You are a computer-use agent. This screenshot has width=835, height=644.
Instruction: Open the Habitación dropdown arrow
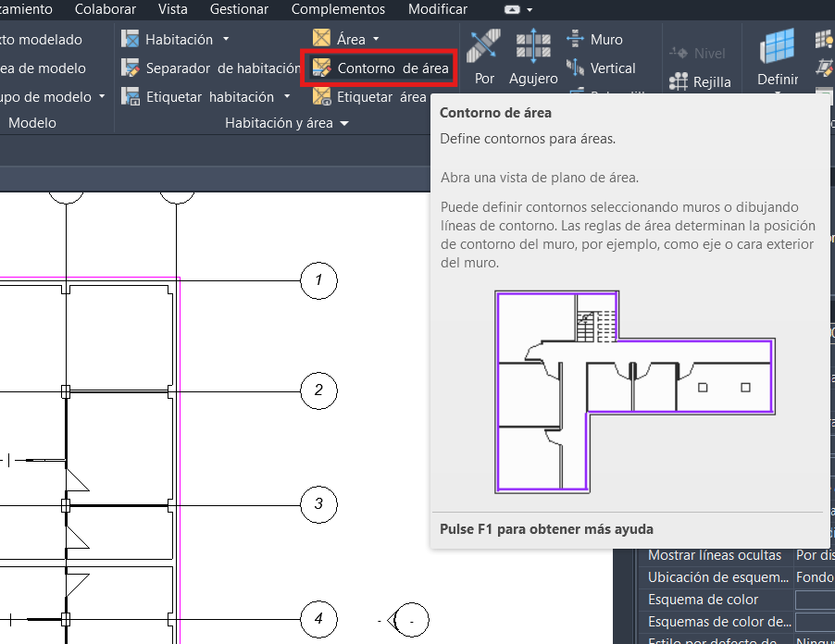coord(226,40)
